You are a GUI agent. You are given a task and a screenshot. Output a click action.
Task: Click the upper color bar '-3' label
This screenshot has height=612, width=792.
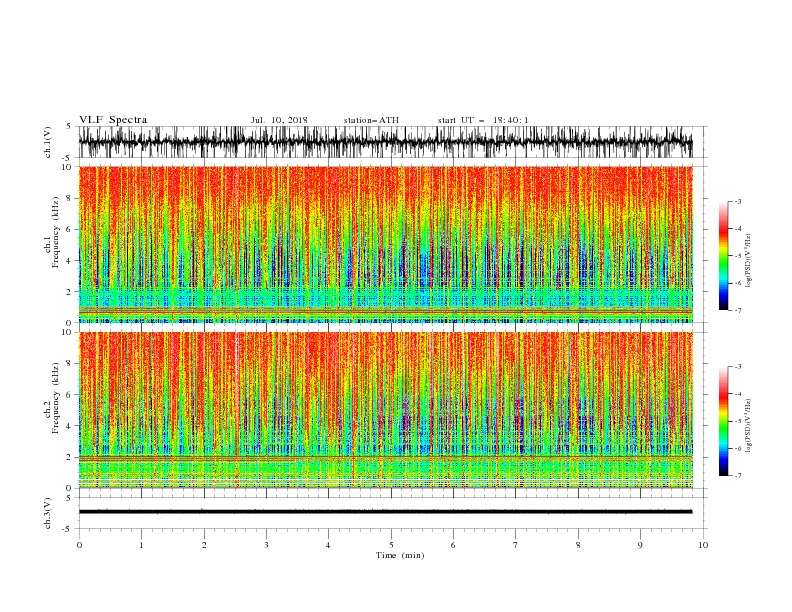point(738,201)
